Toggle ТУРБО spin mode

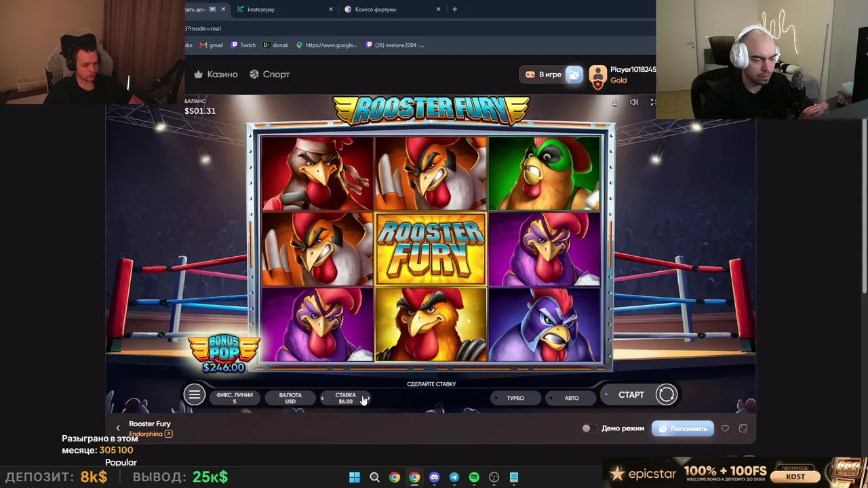pyautogui.click(x=515, y=398)
